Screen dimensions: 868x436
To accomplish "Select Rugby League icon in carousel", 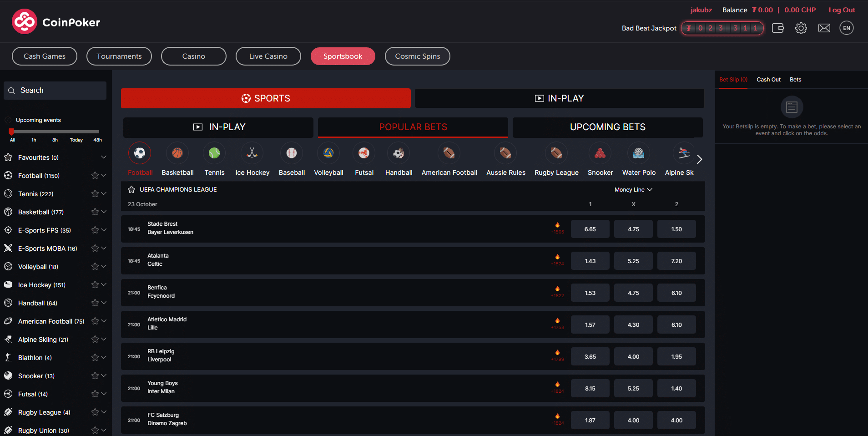I will click(x=556, y=153).
